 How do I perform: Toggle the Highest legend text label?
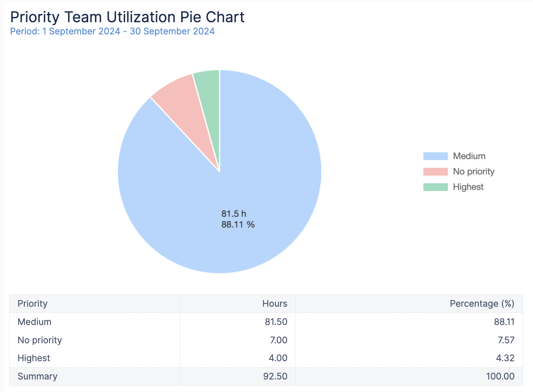[468, 187]
